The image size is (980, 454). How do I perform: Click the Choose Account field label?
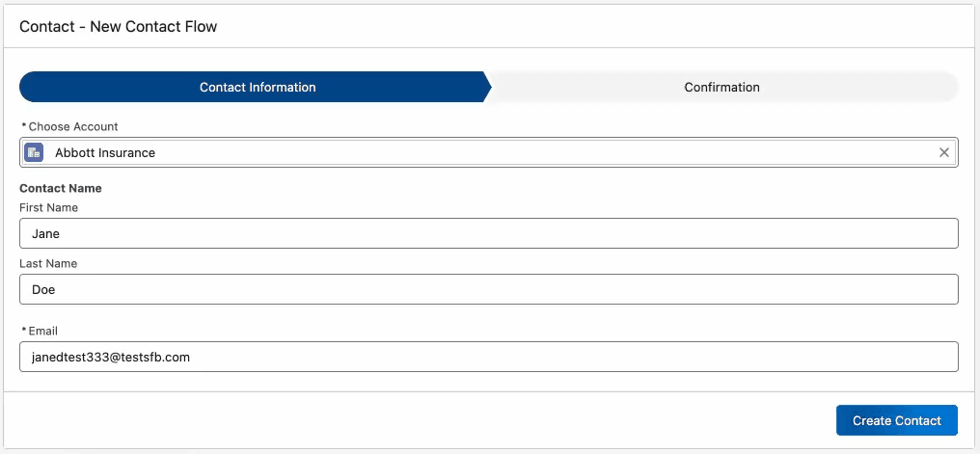73,127
